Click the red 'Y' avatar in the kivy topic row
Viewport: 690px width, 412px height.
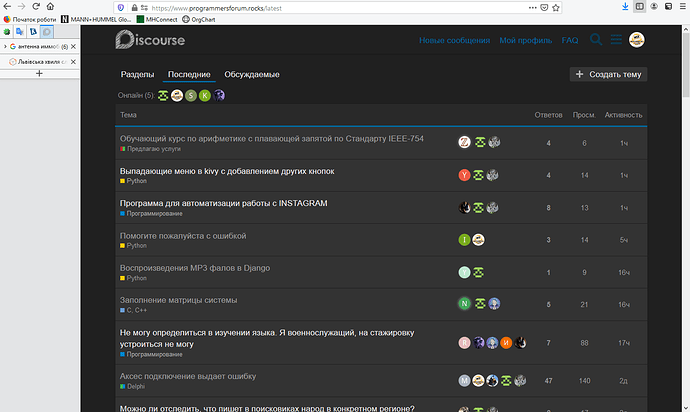464,175
